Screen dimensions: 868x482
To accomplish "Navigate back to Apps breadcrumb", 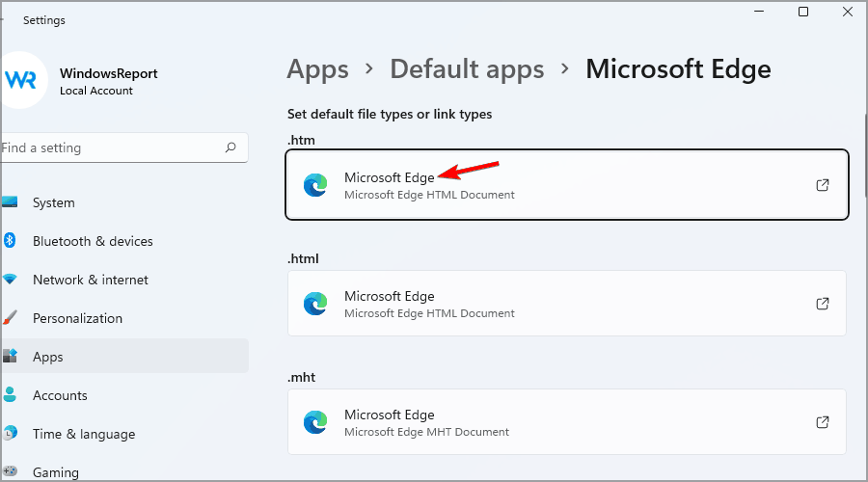I will click(318, 69).
